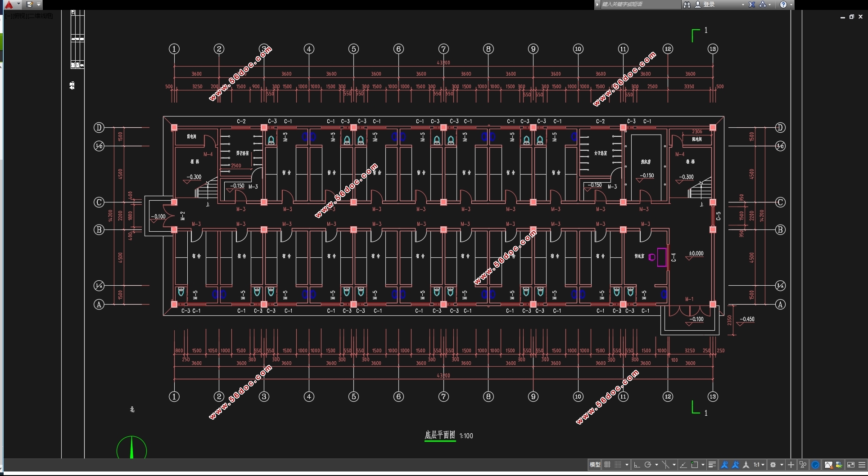Click the 男子浴室 room label
This screenshot has height=476, width=868.
point(242,153)
